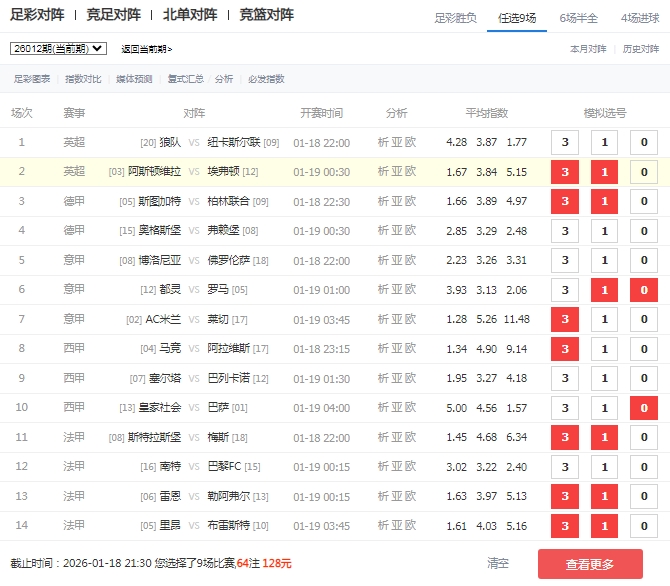
Task: Toggle pick 0 for match 10 皇家社会
Action: point(643,409)
